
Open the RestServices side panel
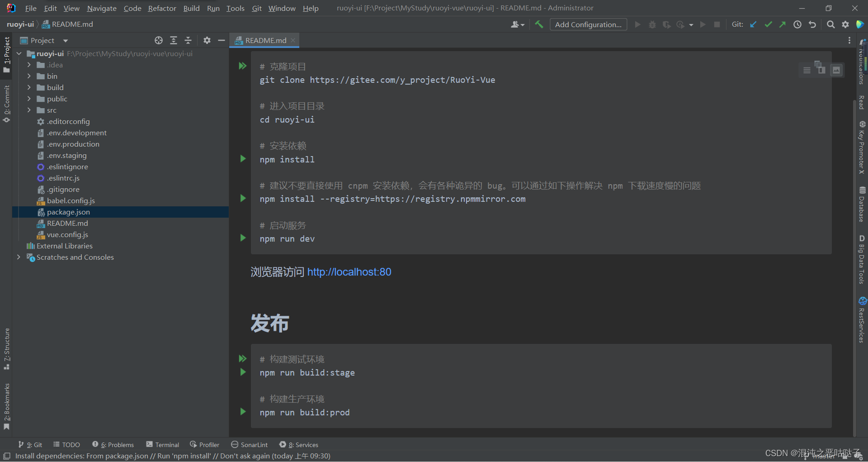[862, 319]
